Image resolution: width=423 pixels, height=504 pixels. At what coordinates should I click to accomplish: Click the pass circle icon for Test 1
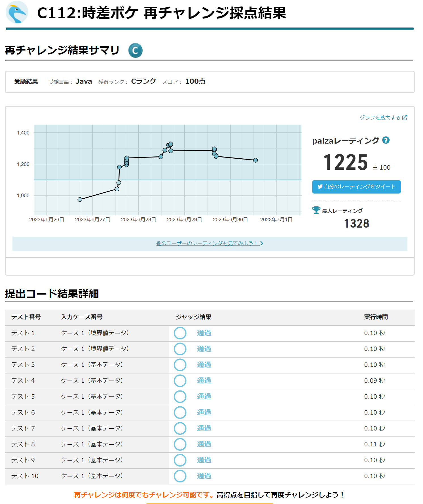click(x=180, y=333)
